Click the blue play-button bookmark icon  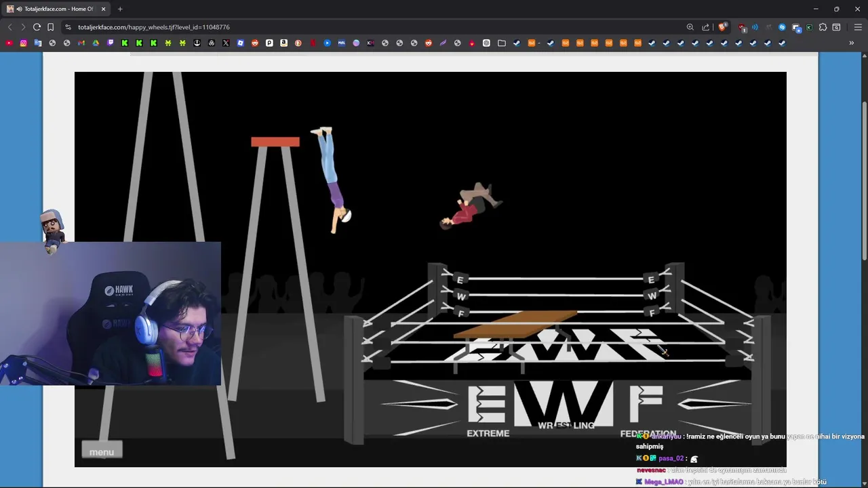(327, 43)
